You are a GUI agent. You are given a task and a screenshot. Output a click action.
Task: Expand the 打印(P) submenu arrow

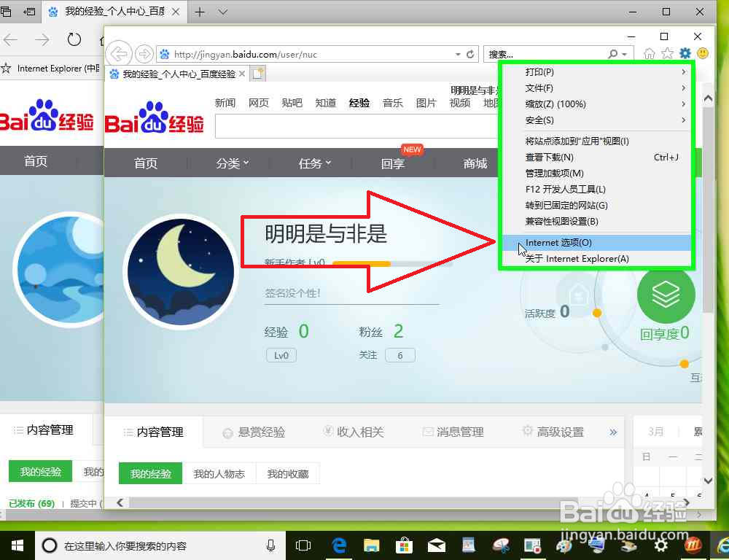(x=684, y=72)
